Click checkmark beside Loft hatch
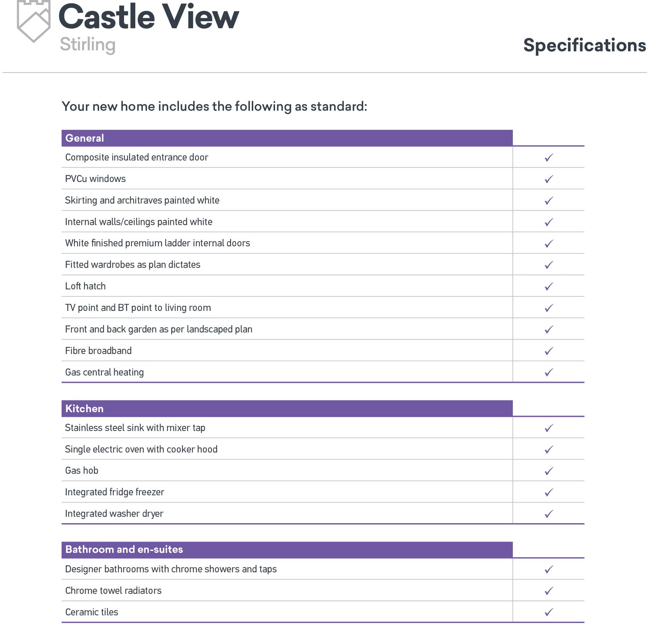 pyautogui.click(x=548, y=286)
